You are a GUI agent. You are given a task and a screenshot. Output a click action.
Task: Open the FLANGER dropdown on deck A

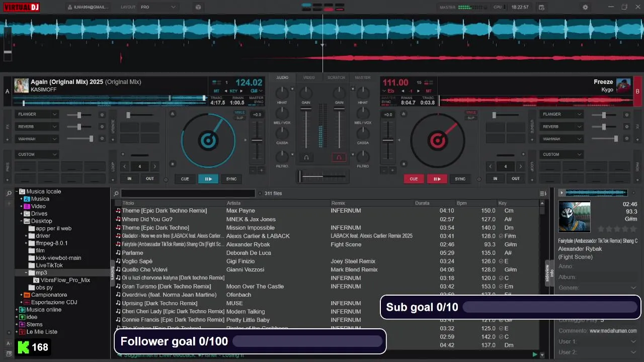click(x=37, y=114)
